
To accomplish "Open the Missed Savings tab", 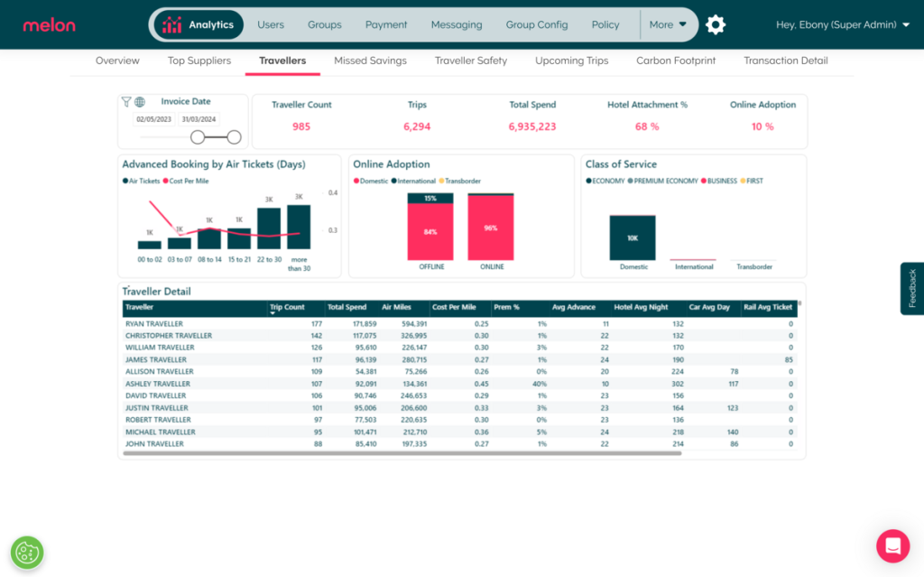I will 370,60.
